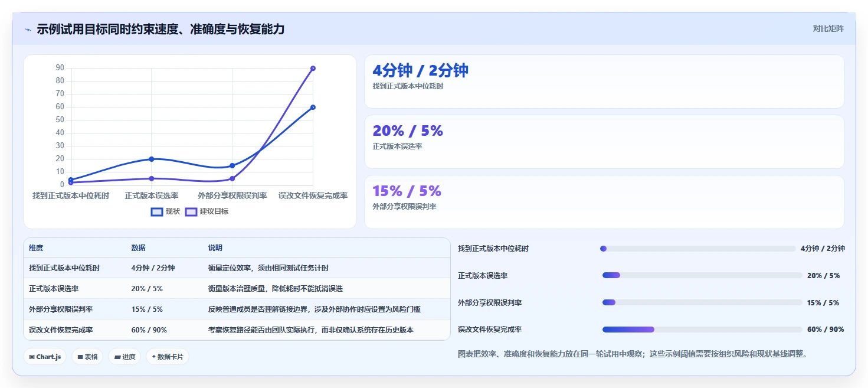Click the 误改文件恢复完成率 progress bar
Screen dimensions: 868x388
(x=702, y=330)
